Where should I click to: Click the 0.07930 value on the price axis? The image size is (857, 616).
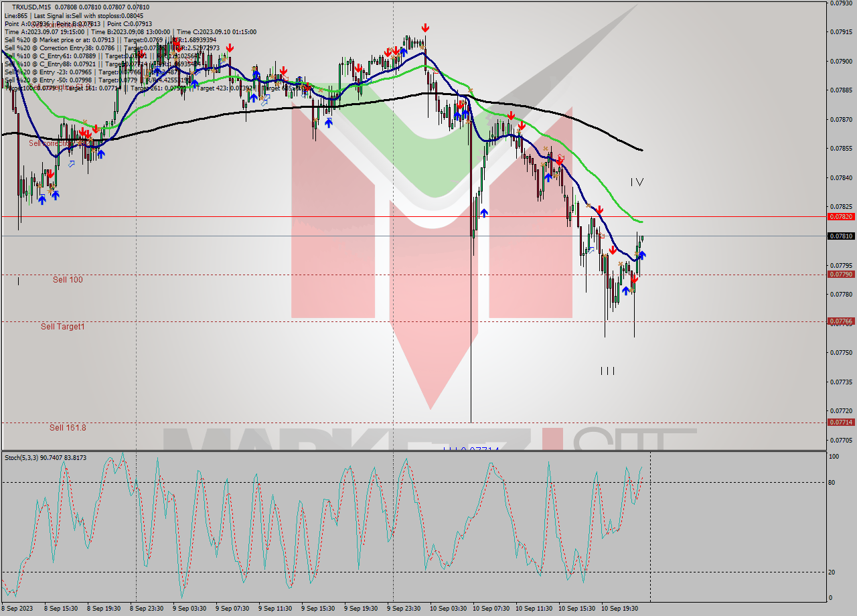click(841, 3)
